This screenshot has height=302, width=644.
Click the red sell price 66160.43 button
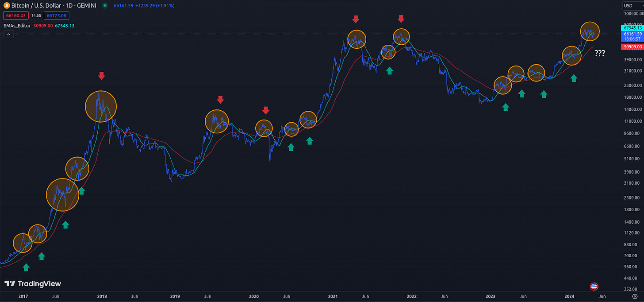pos(15,15)
